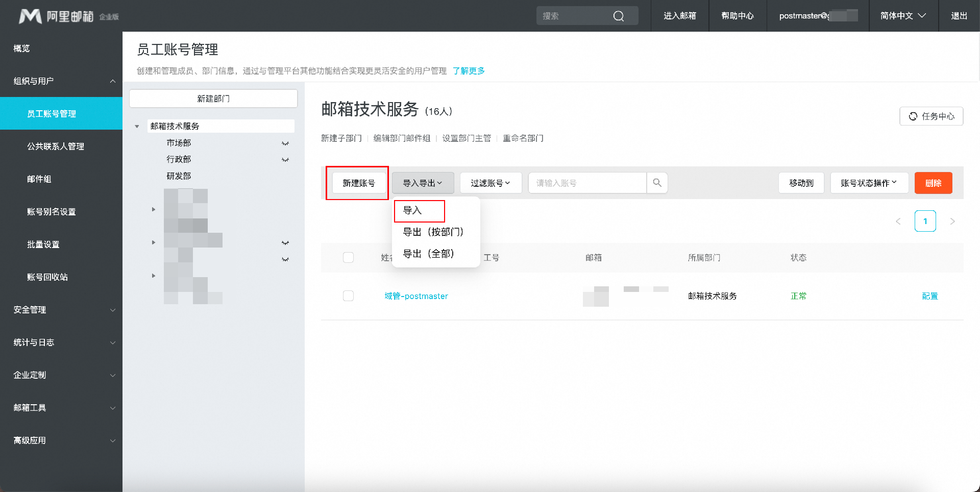Collapse the 邮箱技术服务 tree node

point(137,127)
